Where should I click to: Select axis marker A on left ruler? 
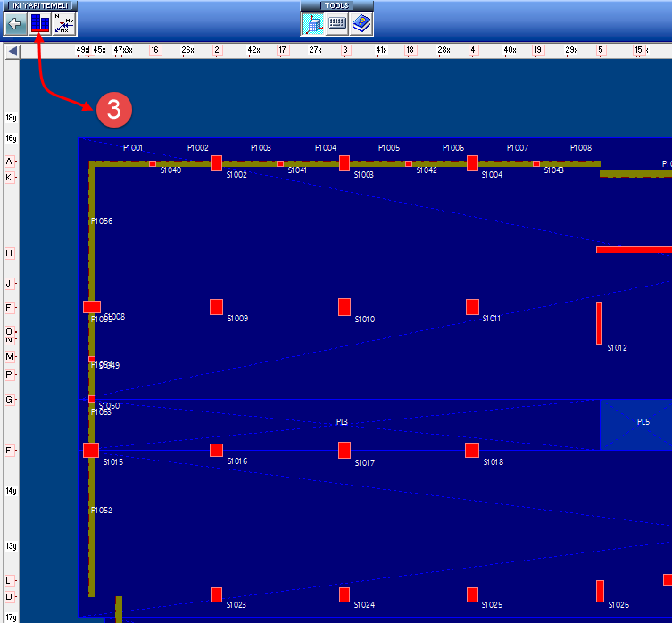coord(10,162)
